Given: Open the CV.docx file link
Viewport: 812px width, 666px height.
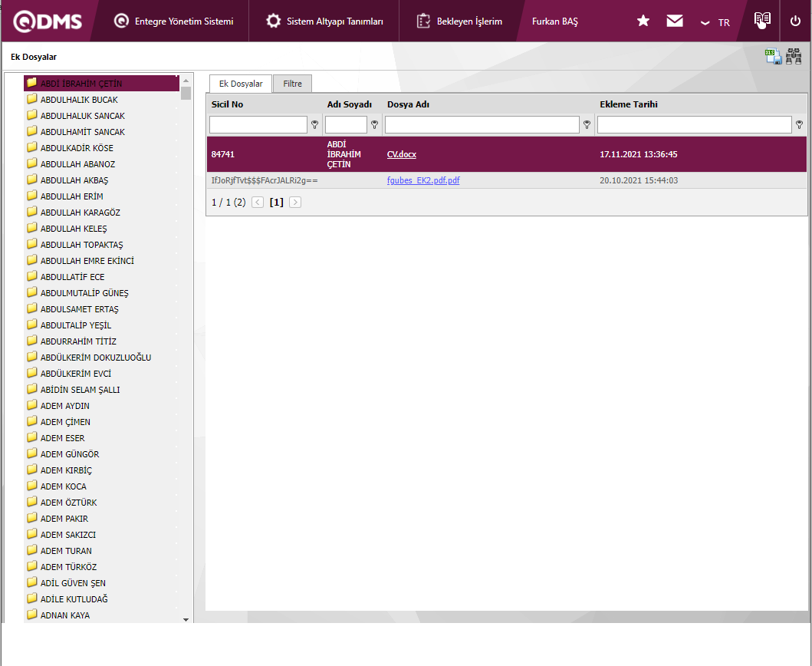Looking at the screenshot, I should pos(401,154).
